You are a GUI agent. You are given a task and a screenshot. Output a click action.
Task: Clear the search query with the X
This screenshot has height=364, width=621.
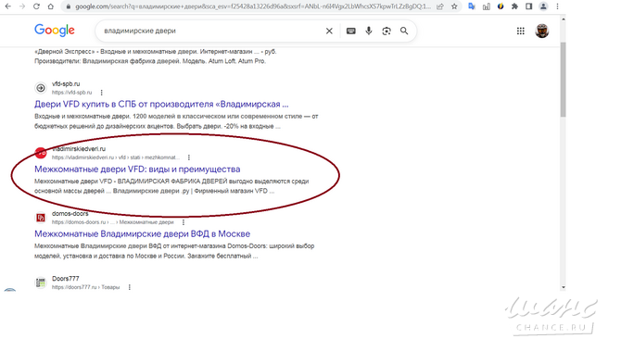(x=329, y=31)
